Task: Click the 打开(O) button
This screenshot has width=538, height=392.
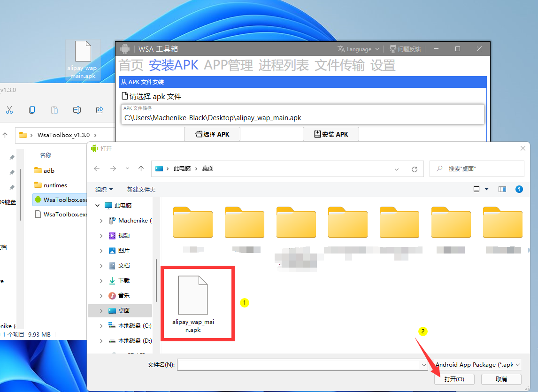Action: (x=454, y=379)
